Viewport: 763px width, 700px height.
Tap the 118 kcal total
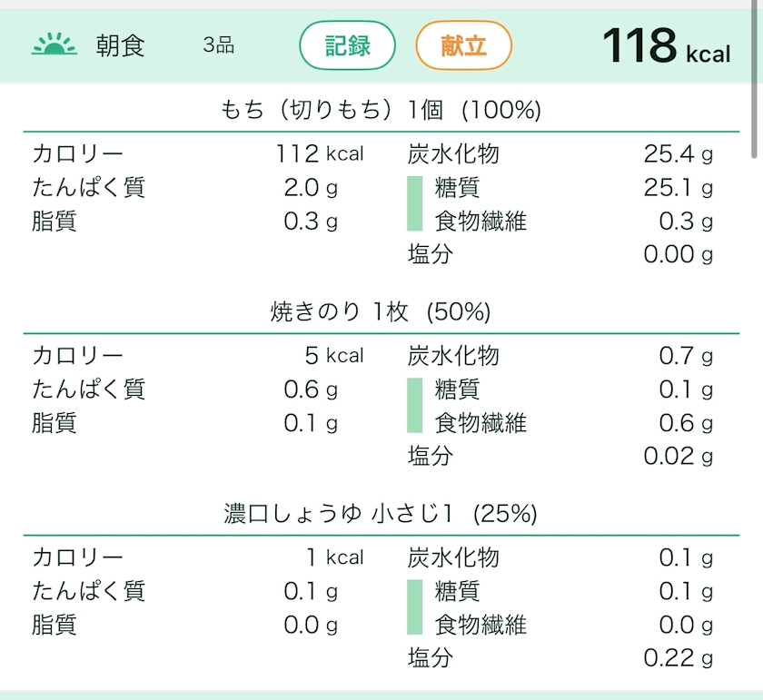[665, 45]
